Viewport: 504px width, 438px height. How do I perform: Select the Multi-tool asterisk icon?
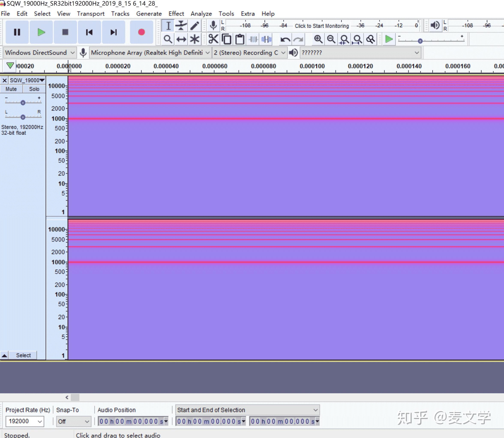pos(195,39)
